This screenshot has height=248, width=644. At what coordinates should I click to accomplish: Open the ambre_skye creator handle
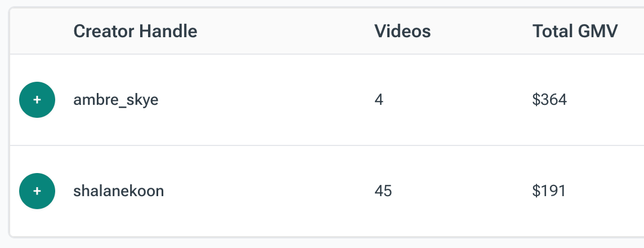(x=116, y=100)
